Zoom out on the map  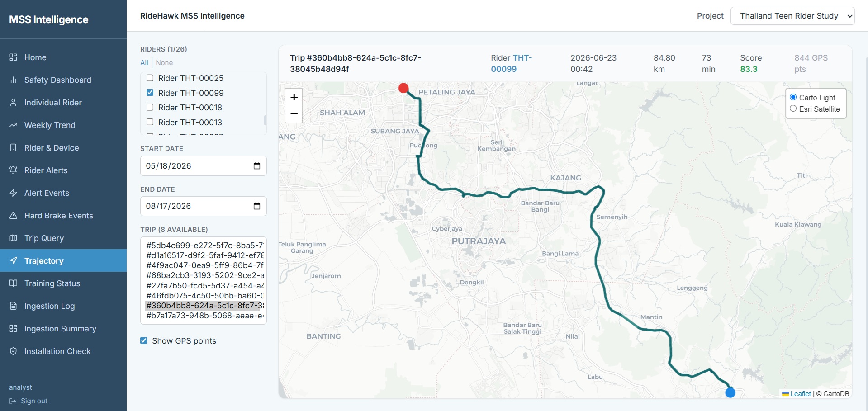pos(294,114)
